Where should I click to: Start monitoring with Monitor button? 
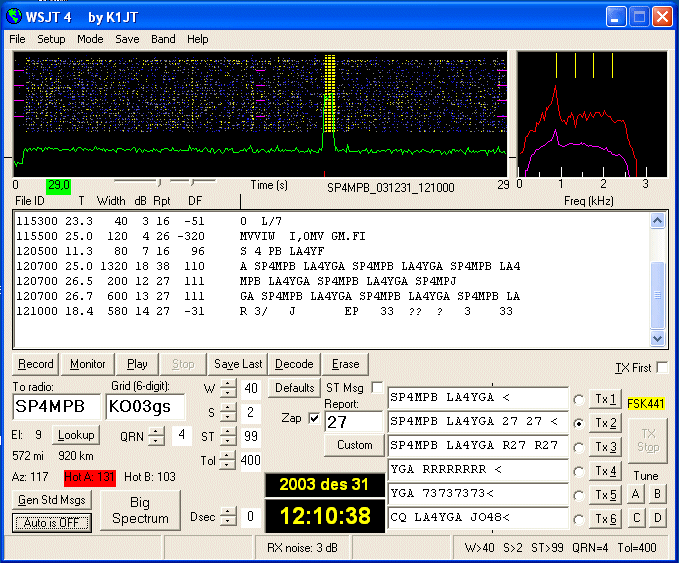(87, 364)
